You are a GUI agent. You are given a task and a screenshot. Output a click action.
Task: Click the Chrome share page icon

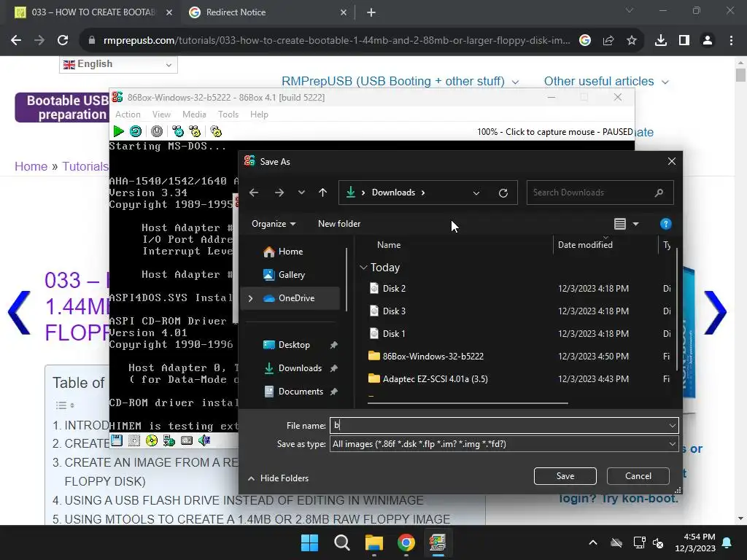608,41
